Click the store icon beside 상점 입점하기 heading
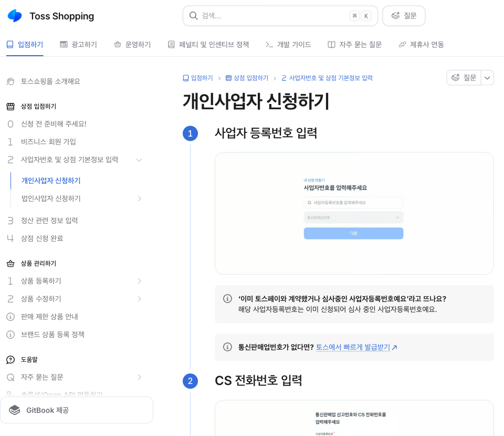The image size is (504, 436). 10,107
